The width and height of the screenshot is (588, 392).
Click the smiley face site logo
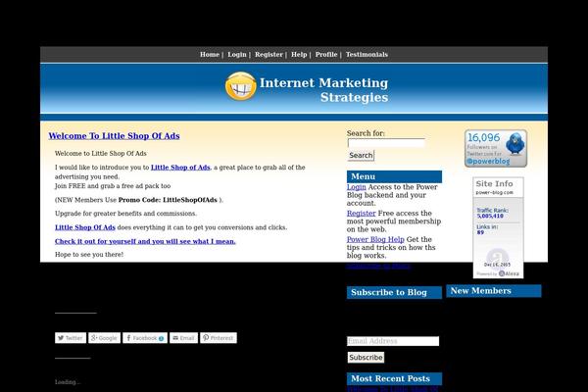coord(241,86)
